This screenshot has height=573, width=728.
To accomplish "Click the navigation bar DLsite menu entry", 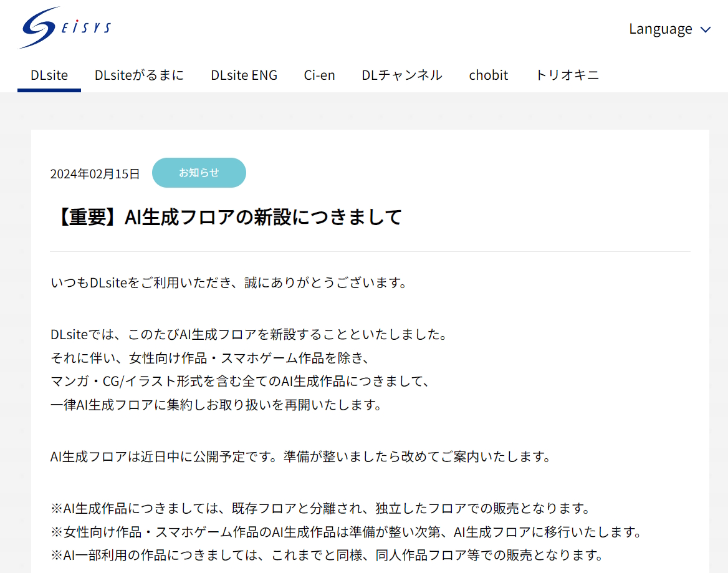I will tap(49, 75).
